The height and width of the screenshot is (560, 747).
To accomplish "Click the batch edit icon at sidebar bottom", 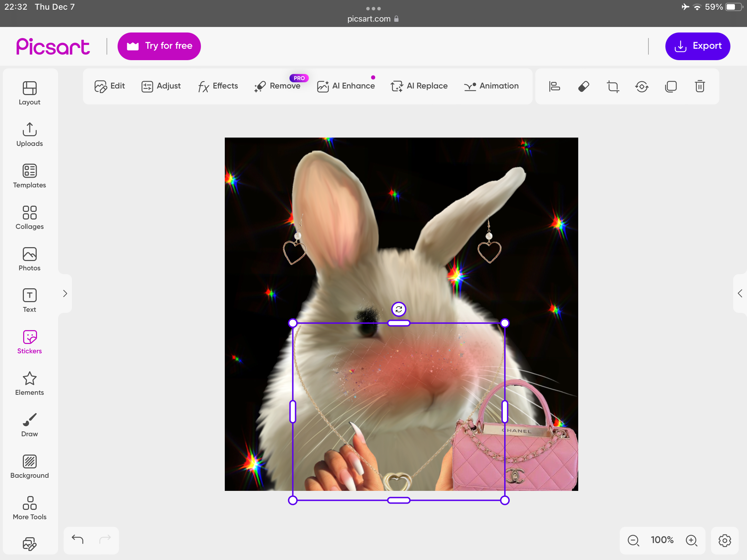I will pos(29,544).
